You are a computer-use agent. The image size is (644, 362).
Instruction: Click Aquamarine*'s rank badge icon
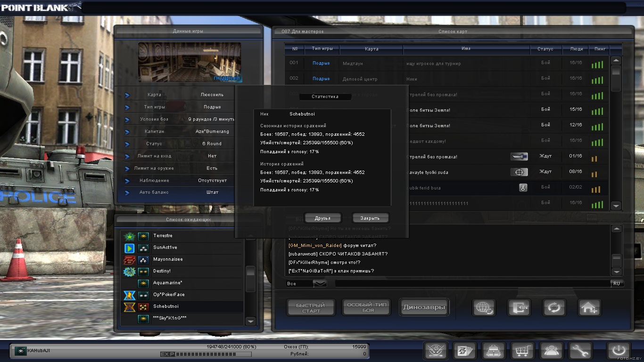click(x=144, y=283)
